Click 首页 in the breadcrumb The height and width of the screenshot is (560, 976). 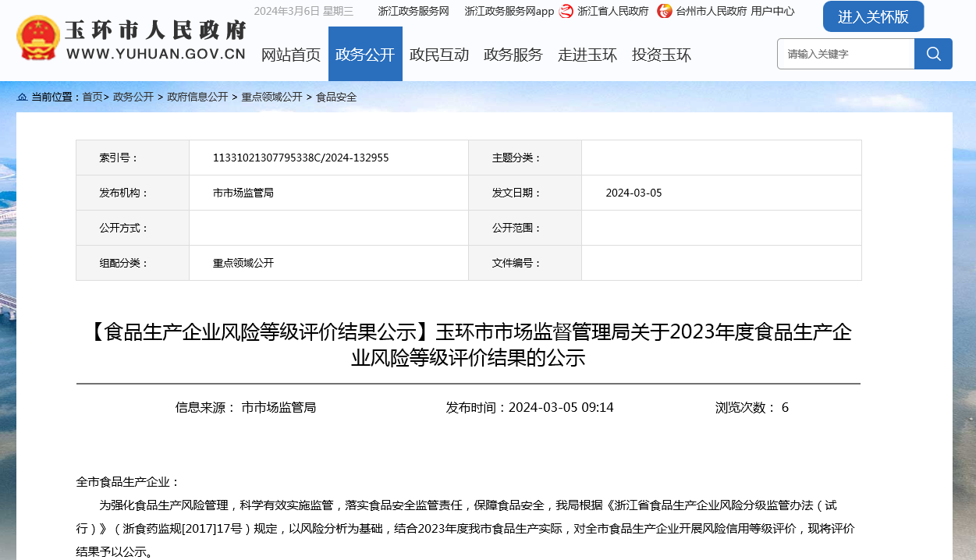point(92,97)
